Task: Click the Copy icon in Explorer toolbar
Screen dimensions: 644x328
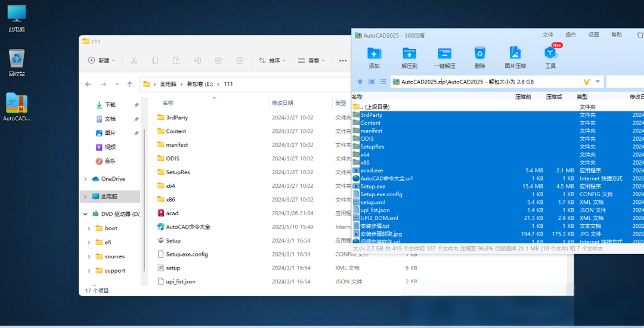Action: click(x=155, y=60)
